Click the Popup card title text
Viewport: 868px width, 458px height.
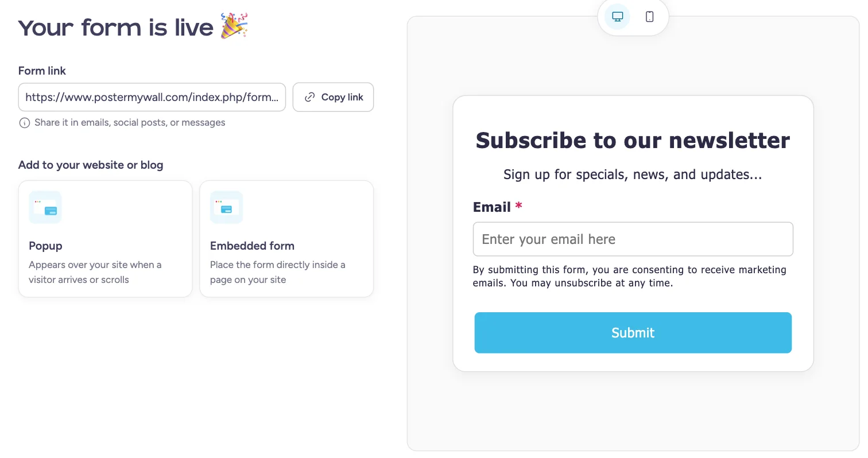[x=45, y=246]
